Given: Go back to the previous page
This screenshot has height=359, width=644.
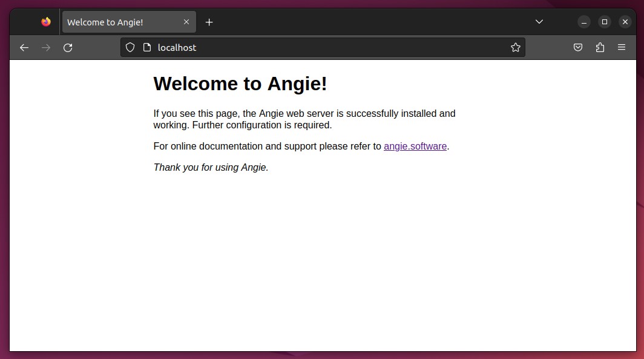Looking at the screenshot, I should point(24,48).
